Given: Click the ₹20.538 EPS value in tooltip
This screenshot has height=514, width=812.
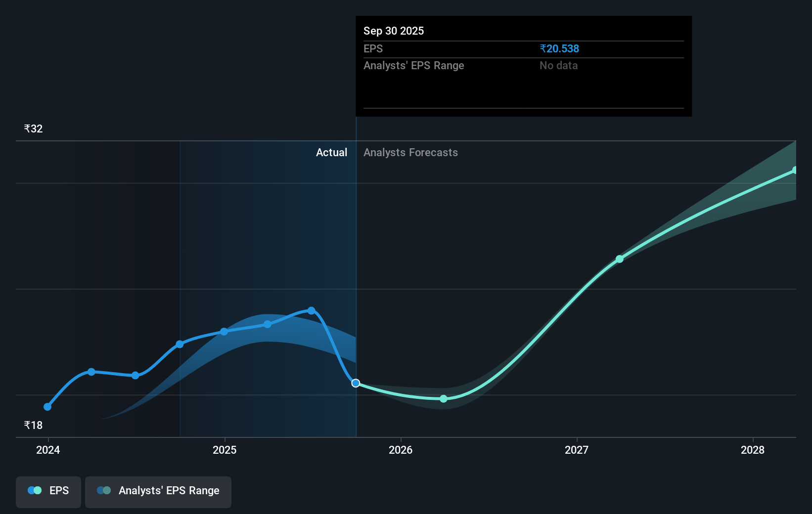Looking at the screenshot, I should click(x=559, y=48).
